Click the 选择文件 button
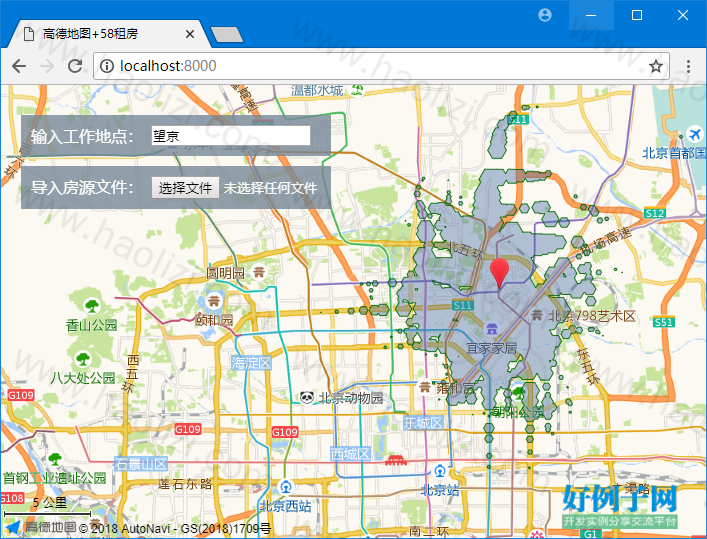This screenshot has width=707, height=539. (x=185, y=188)
